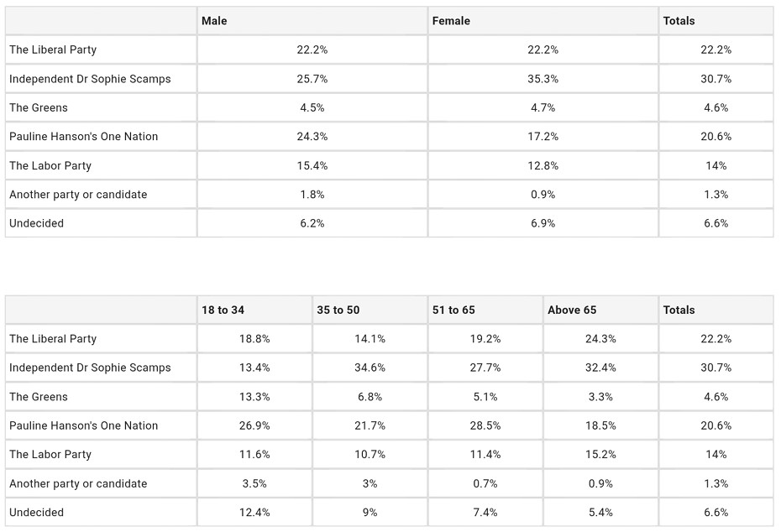Click the 15.2% Labor Party Above 65 cell
781x532 pixels.
pos(600,454)
